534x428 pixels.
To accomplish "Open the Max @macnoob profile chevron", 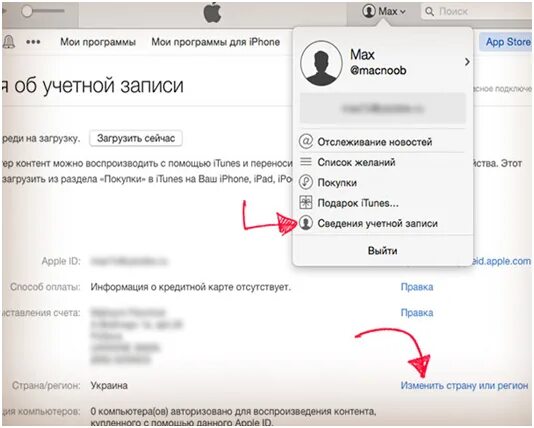I will (467, 62).
